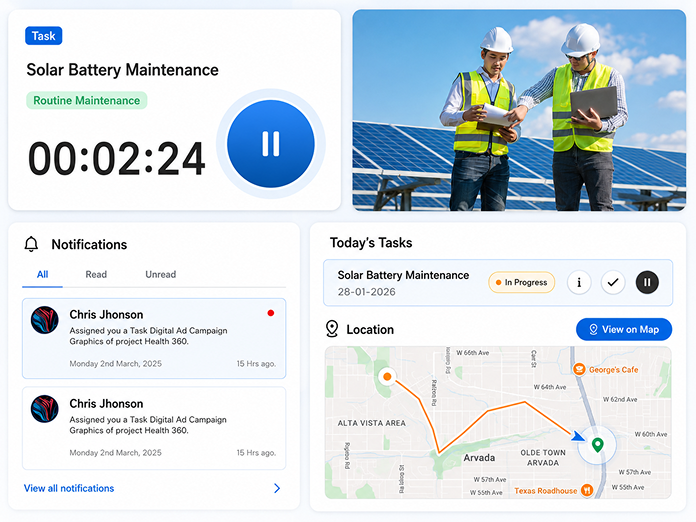Click the red unread indicator dot
Image resolution: width=696 pixels, height=522 pixels.
(271, 313)
